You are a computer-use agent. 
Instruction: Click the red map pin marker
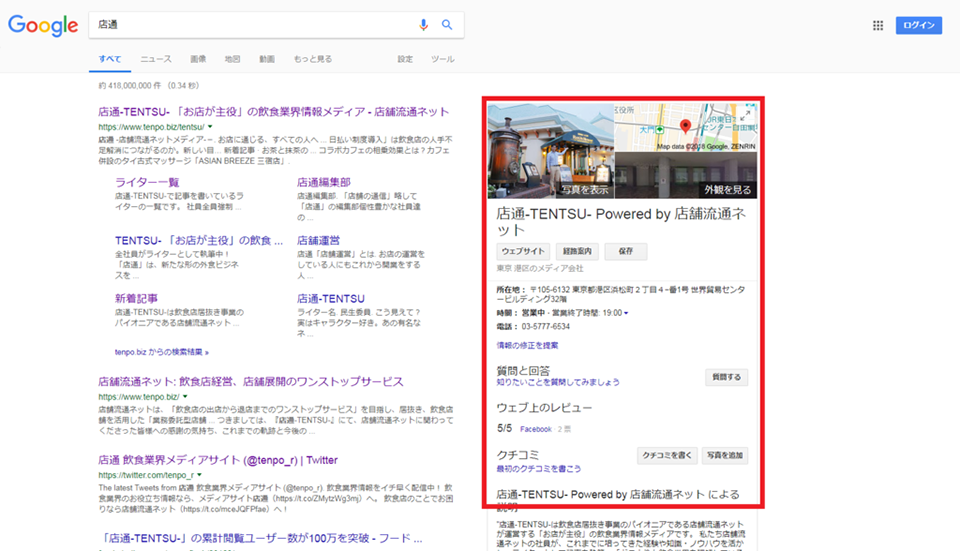tap(685, 126)
